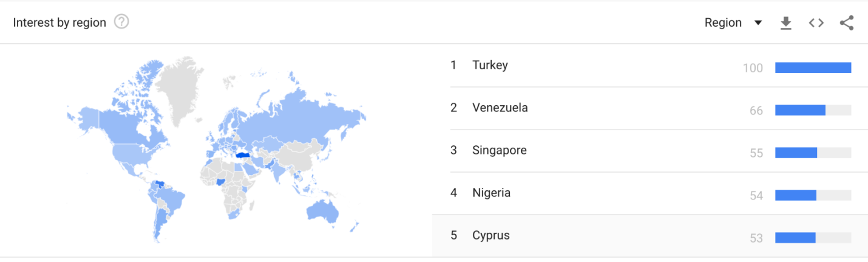868x262 pixels.
Task: Open the Region selector label
Action: pos(723,22)
